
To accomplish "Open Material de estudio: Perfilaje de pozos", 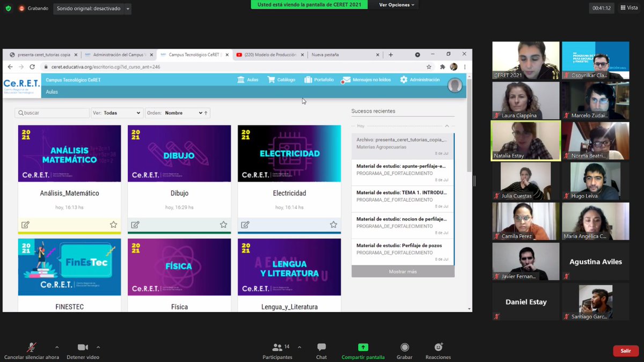I will [402, 251].
